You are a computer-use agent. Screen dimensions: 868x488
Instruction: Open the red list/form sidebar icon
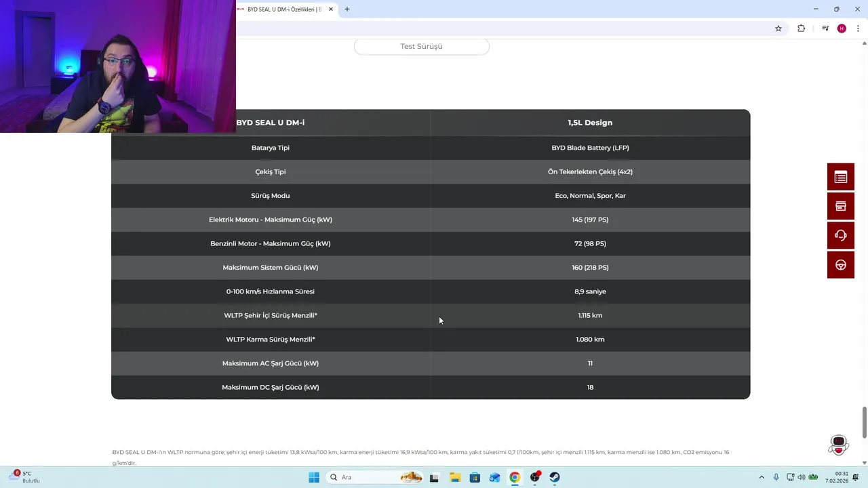841,177
